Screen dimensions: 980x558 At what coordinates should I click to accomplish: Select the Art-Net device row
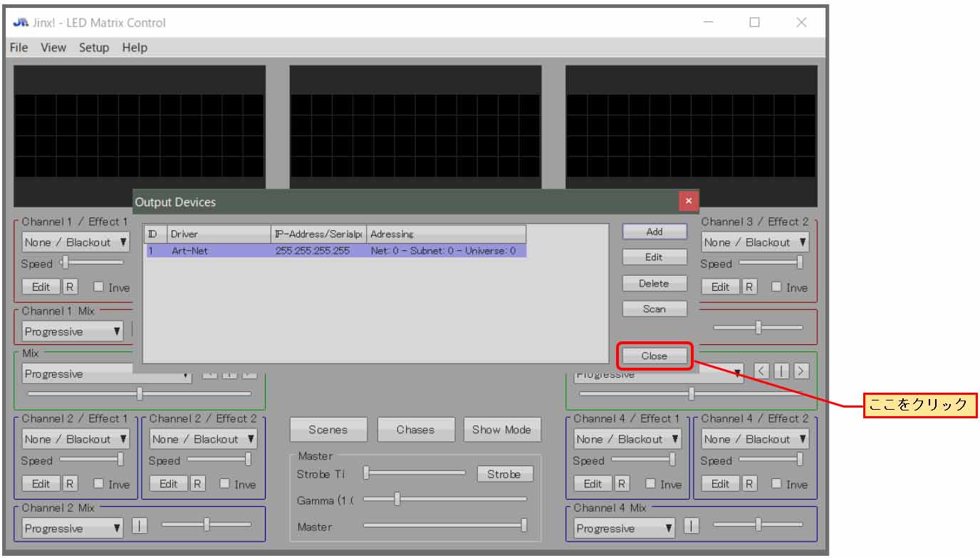click(x=335, y=251)
